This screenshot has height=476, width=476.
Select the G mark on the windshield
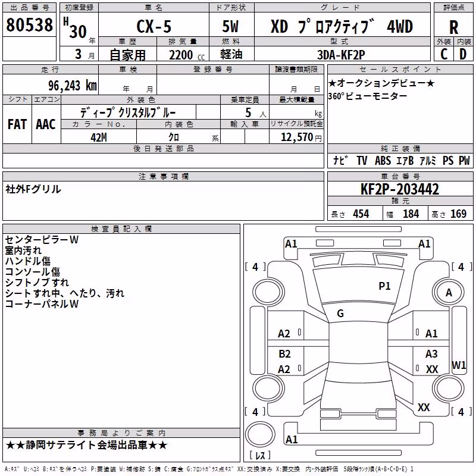(x=340, y=314)
